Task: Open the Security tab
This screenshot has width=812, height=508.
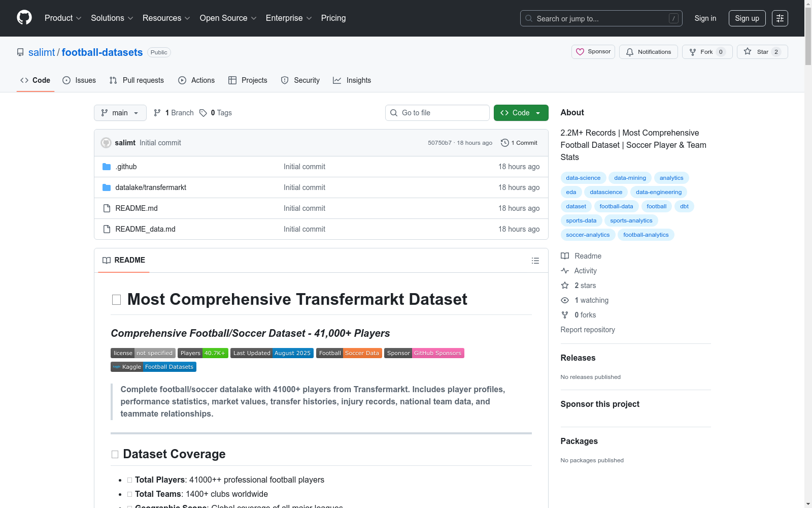Action: point(300,80)
